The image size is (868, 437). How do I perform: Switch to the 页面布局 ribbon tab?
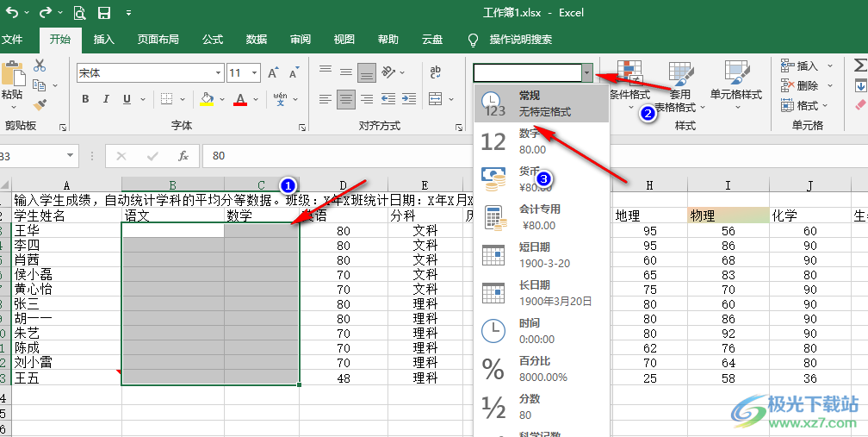pos(158,40)
